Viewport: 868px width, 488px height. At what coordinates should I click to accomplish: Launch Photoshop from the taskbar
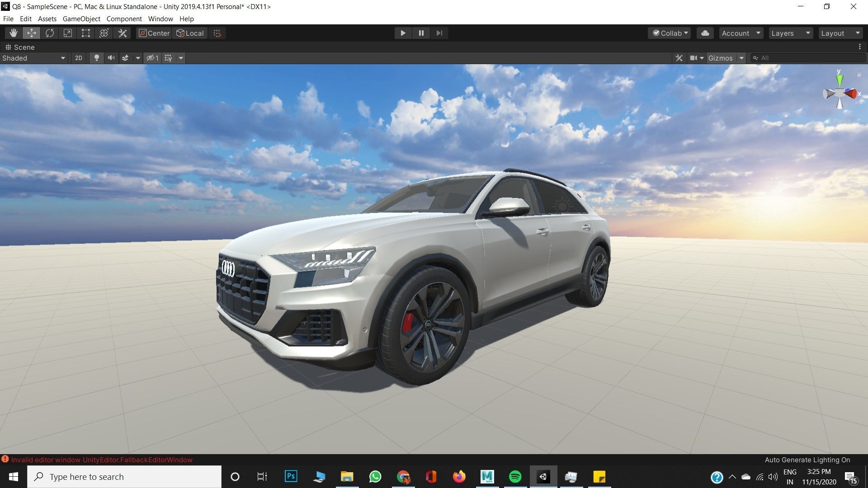pyautogui.click(x=291, y=476)
